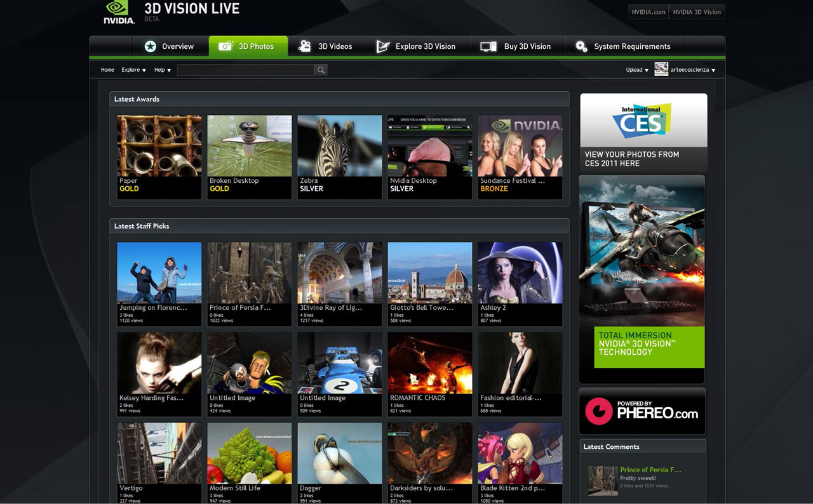Click the '1120 views' text under Jumping

pos(131,321)
